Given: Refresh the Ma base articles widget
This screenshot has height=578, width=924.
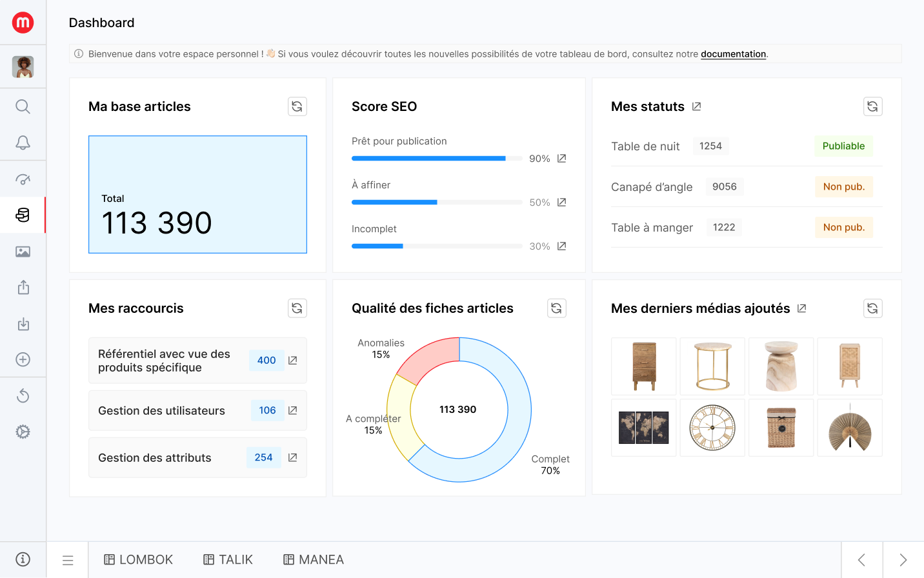Looking at the screenshot, I should pos(297,106).
